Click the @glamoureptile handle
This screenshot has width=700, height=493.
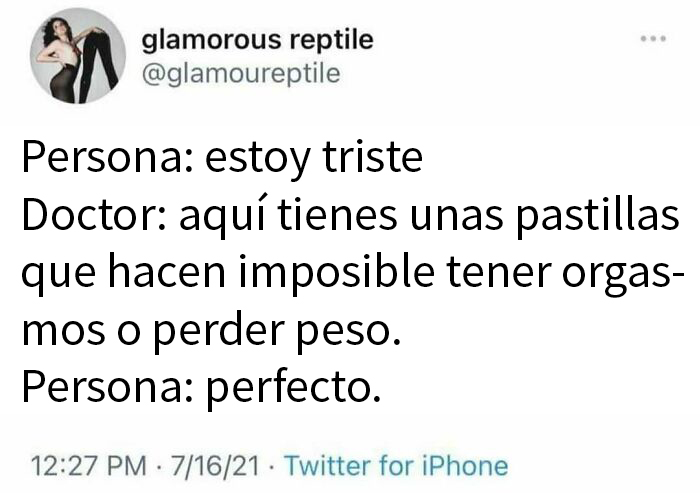tap(243, 73)
